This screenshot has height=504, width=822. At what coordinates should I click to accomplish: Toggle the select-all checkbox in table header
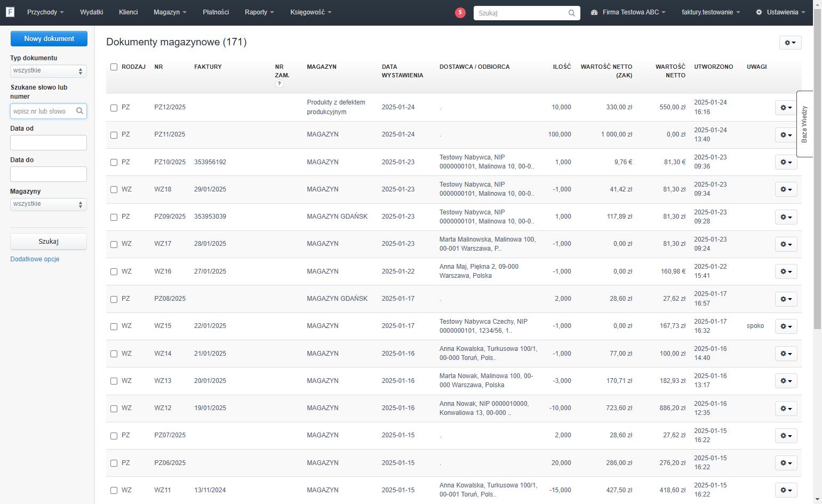[x=114, y=67]
